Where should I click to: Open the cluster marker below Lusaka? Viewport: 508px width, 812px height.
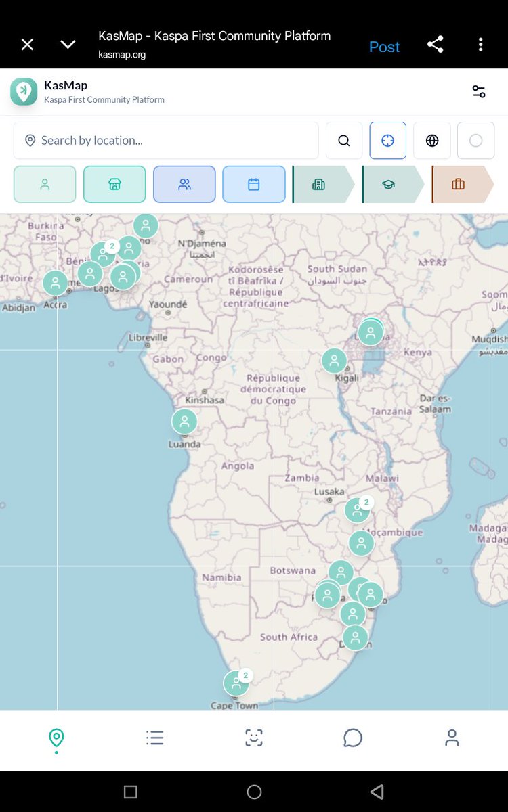357,510
